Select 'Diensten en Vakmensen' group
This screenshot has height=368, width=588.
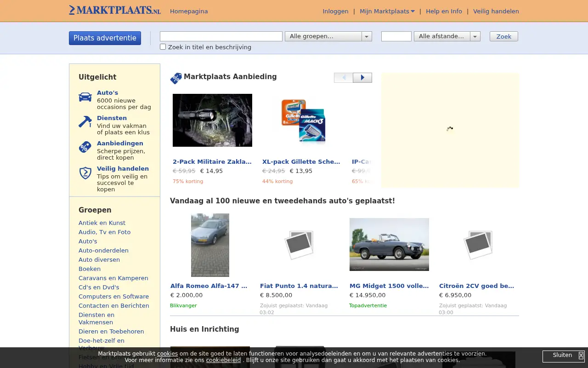tap(96, 319)
